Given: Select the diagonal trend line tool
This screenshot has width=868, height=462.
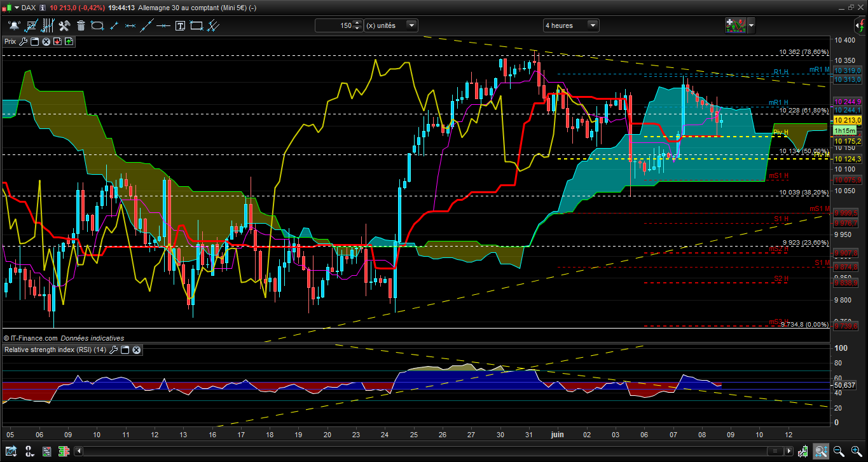Looking at the screenshot, I should coord(147,25).
